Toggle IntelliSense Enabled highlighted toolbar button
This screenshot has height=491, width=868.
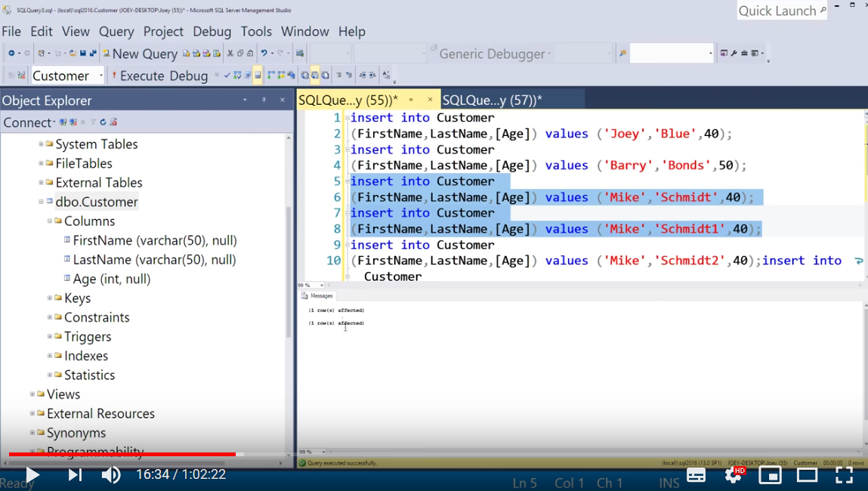[x=258, y=76]
